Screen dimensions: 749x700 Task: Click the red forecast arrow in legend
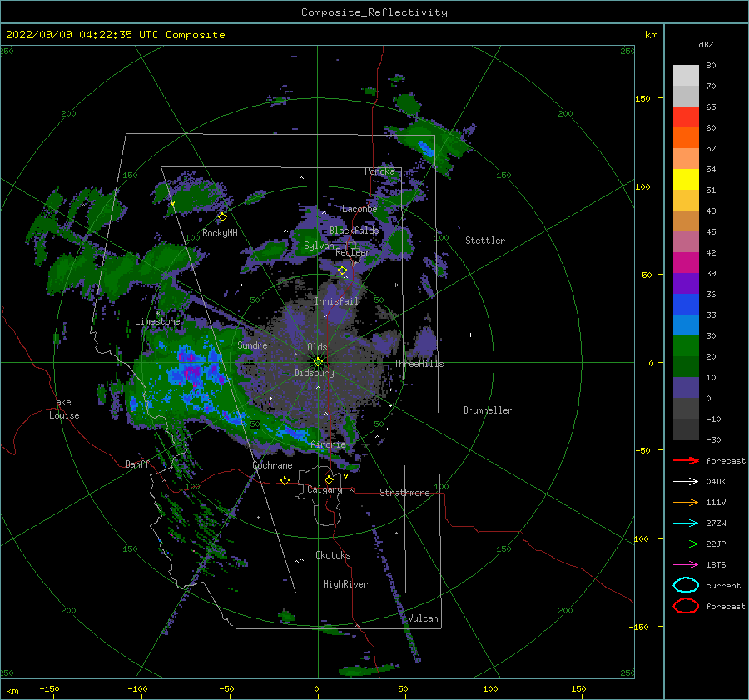pos(686,460)
